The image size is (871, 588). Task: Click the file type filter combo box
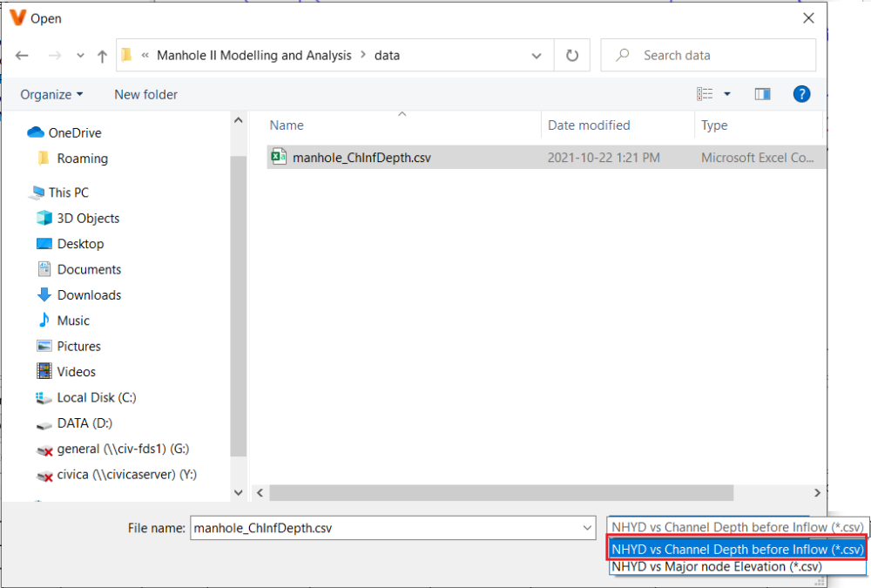tap(738, 527)
